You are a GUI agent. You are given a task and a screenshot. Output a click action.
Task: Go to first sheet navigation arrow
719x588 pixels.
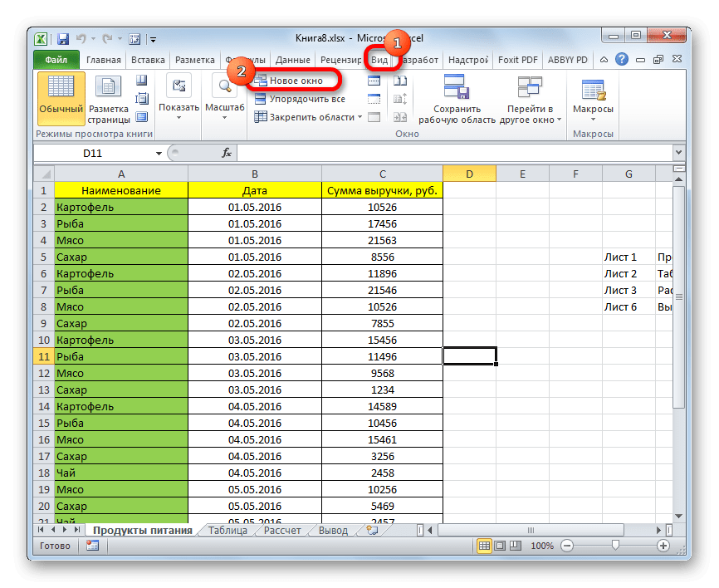(41, 530)
